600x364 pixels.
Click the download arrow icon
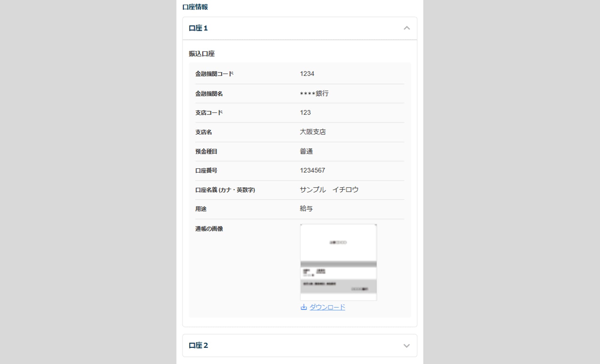(x=304, y=307)
